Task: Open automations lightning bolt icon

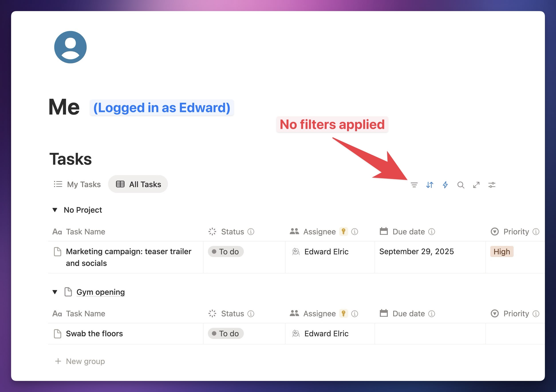Action: tap(445, 185)
